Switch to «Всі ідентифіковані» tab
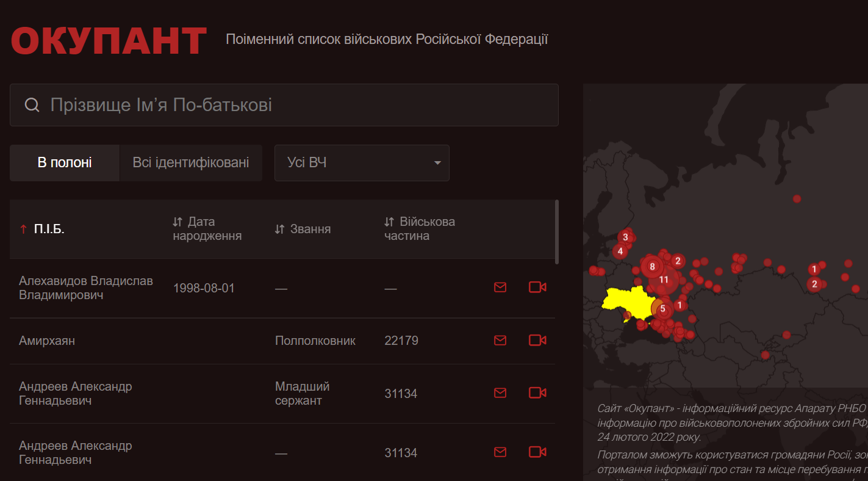 tap(191, 163)
